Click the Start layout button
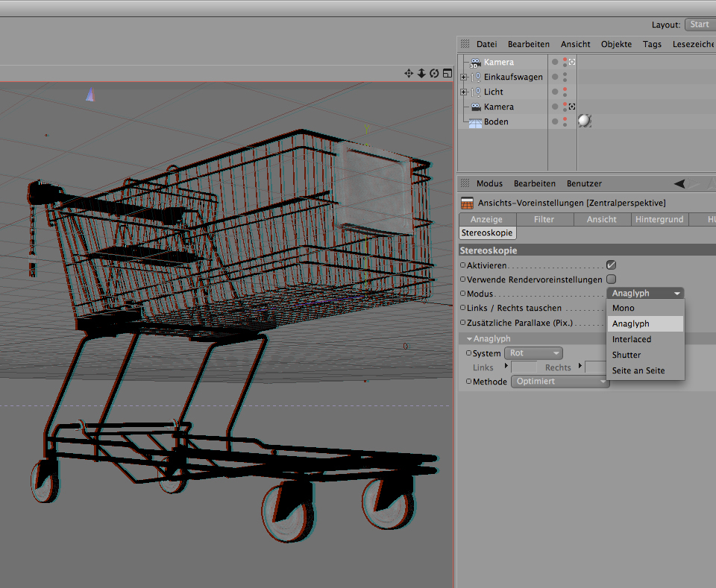 tap(700, 25)
